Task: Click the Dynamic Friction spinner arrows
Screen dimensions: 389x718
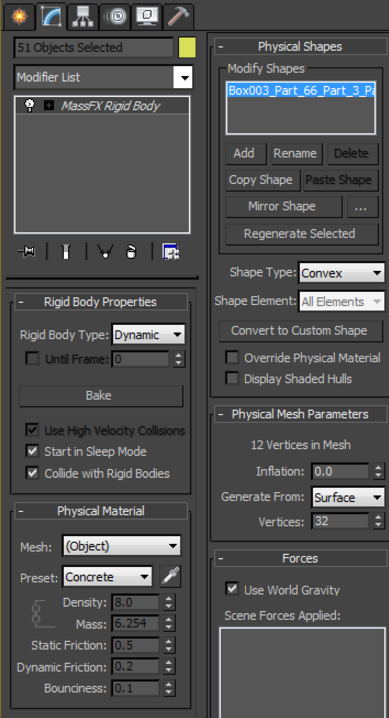Action: (169, 667)
